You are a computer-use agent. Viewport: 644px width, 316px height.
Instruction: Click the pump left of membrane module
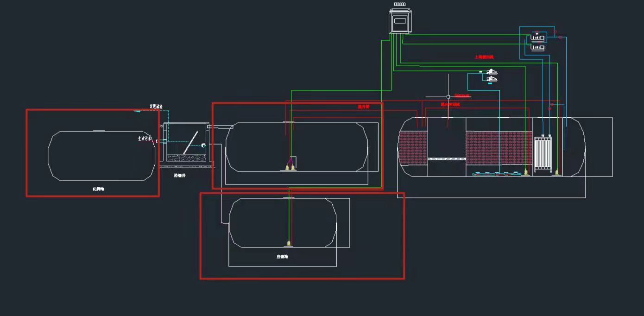tap(526, 172)
